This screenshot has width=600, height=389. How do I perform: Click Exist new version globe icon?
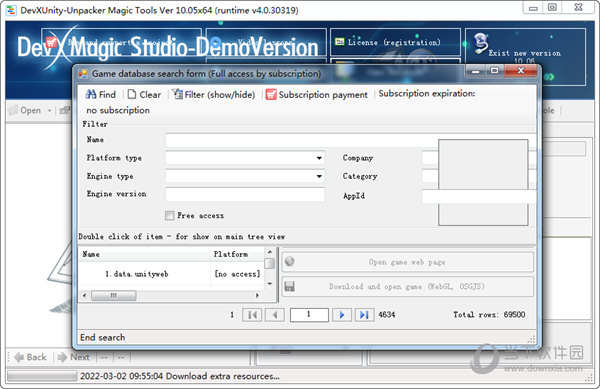tap(481, 43)
